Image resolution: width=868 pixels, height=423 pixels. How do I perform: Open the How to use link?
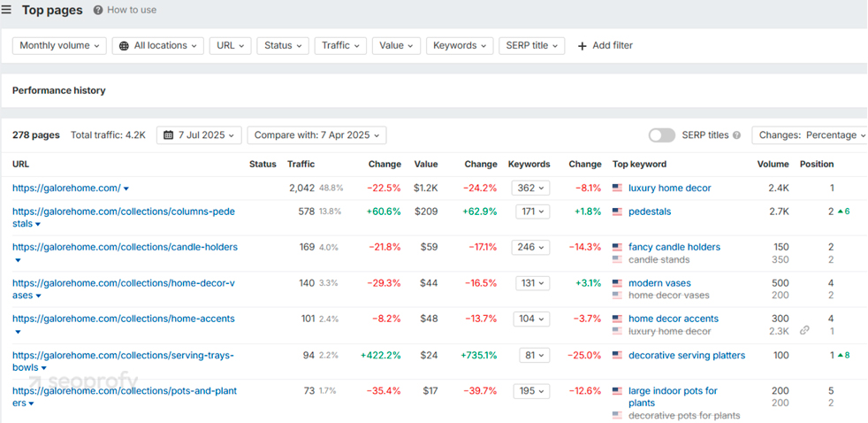[x=132, y=10]
